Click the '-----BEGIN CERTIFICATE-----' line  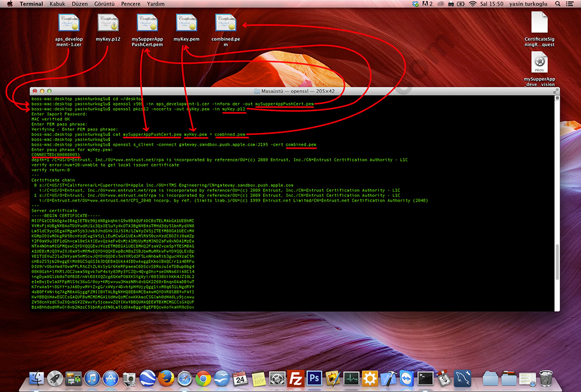pyautogui.click(x=66, y=215)
